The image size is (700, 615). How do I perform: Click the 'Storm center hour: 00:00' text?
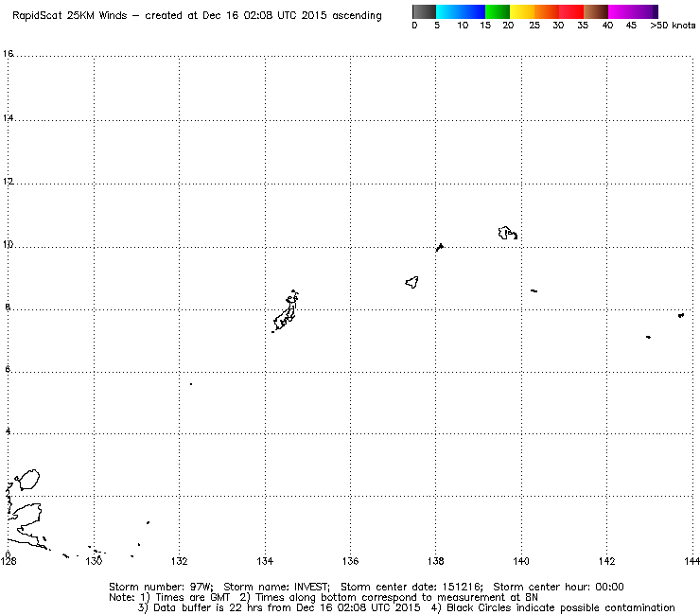point(558,587)
